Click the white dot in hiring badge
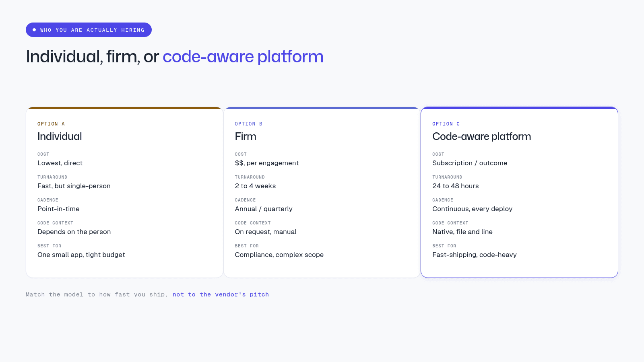The height and width of the screenshot is (362, 644). 34,30
